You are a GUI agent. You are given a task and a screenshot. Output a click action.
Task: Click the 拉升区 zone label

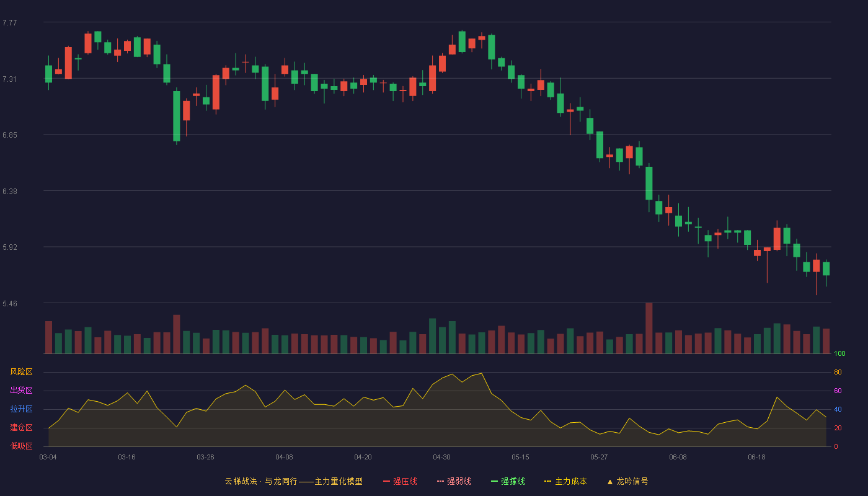click(x=21, y=409)
